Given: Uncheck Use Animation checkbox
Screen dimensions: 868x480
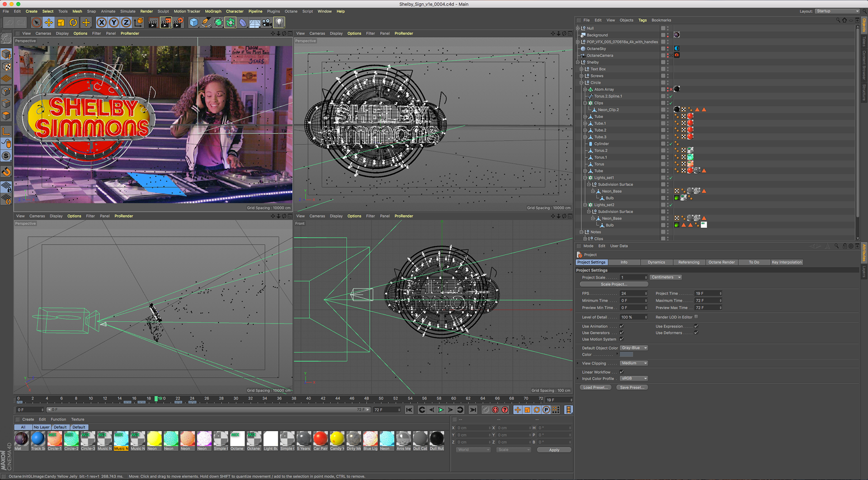Looking at the screenshot, I should coord(622,326).
